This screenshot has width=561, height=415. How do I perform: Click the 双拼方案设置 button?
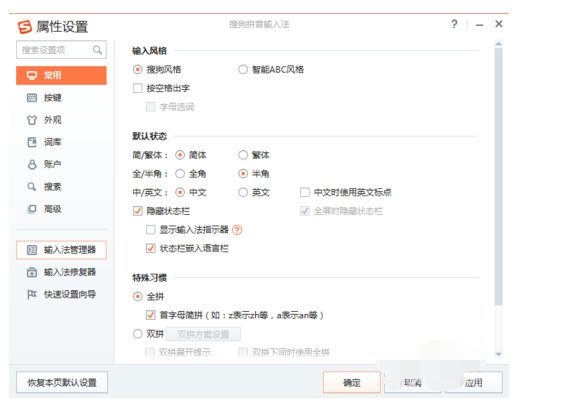(203, 335)
